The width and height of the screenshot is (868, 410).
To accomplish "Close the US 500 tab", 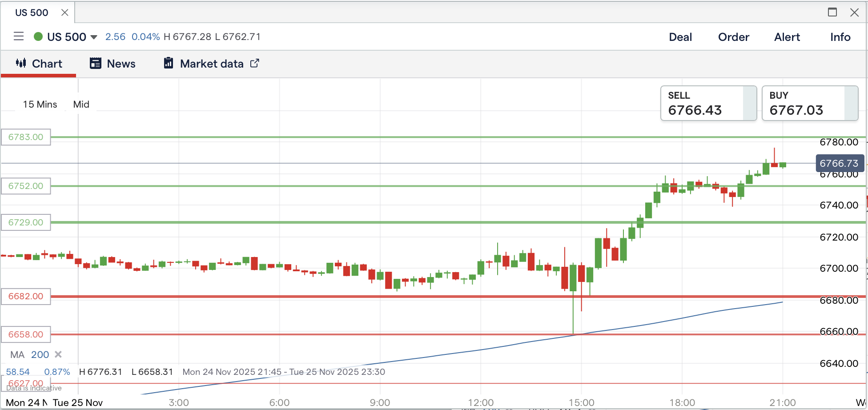I will 65,12.
